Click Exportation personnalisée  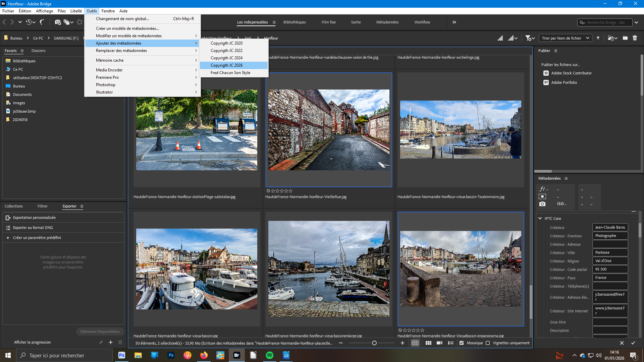[x=34, y=218]
